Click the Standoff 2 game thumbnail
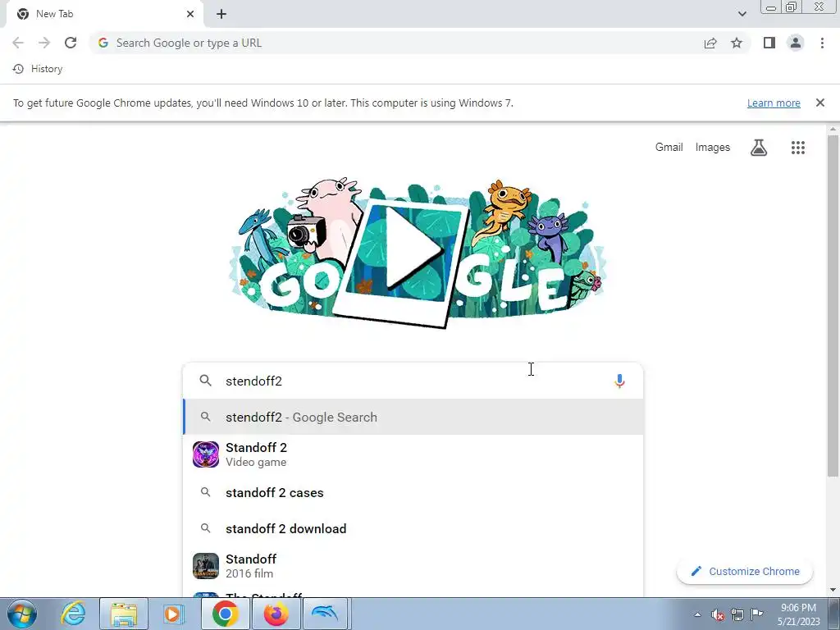The image size is (840, 630). (x=206, y=454)
